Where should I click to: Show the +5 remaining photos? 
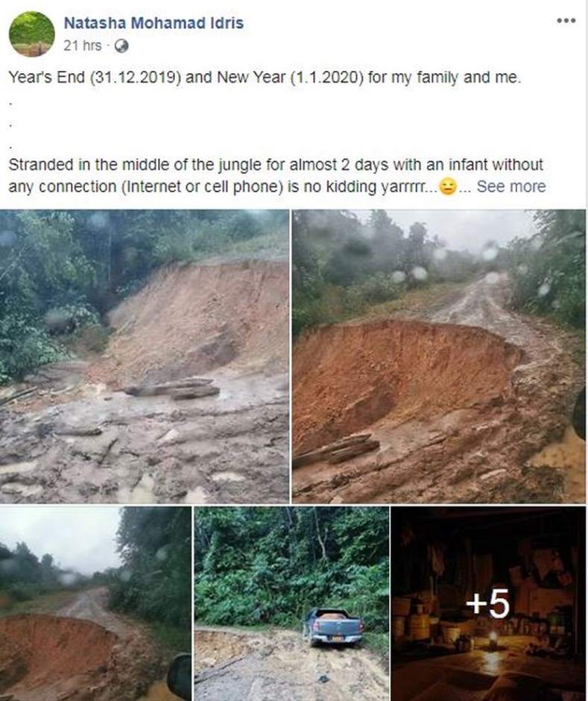(x=488, y=603)
